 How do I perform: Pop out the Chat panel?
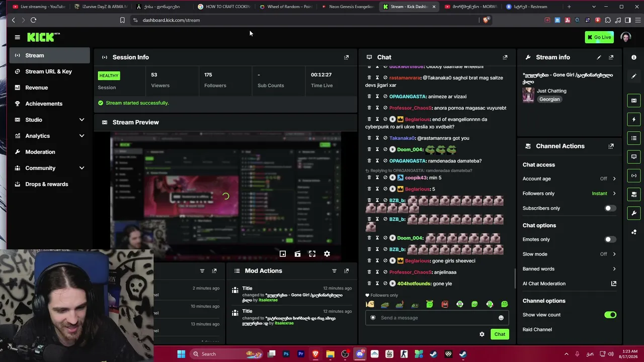pyautogui.click(x=505, y=57)
